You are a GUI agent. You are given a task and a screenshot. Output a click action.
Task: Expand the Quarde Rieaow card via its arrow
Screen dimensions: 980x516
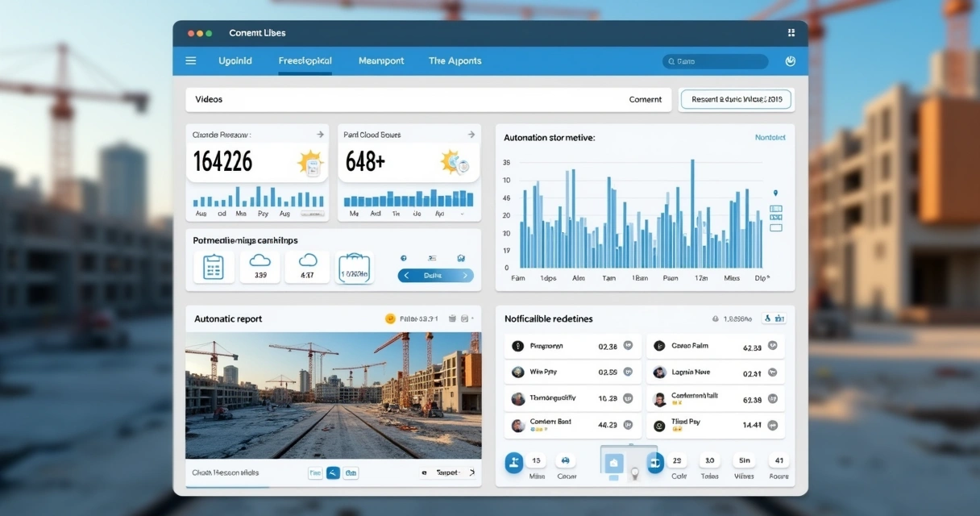(x=320, y=135)
